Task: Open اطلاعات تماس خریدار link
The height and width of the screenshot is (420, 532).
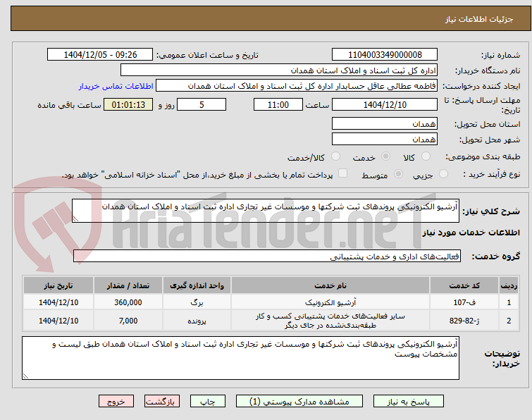Action: [116, 86]
